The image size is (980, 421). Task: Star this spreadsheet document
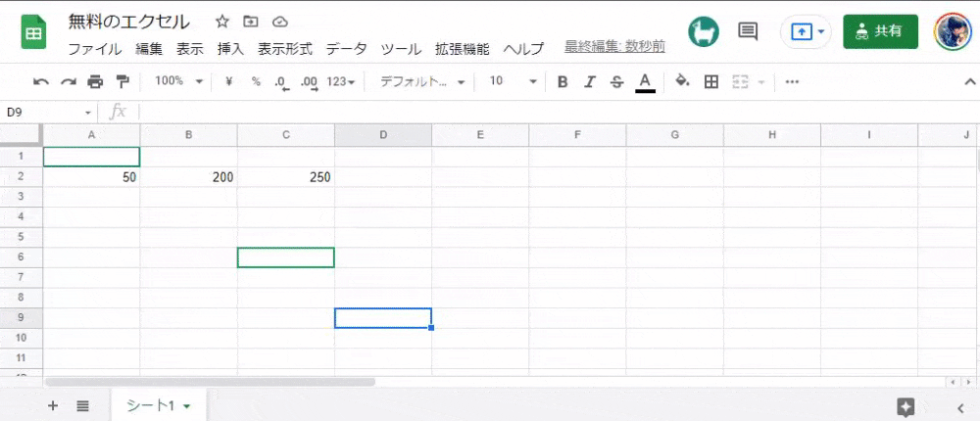pos(222,22)
